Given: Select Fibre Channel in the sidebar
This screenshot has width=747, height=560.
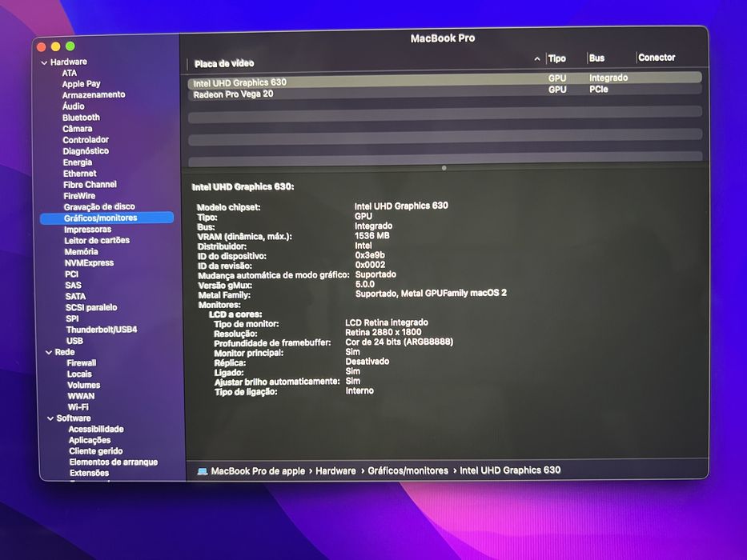Looking at the screenshot, I should pyautogui.click(x=90, y=185).
